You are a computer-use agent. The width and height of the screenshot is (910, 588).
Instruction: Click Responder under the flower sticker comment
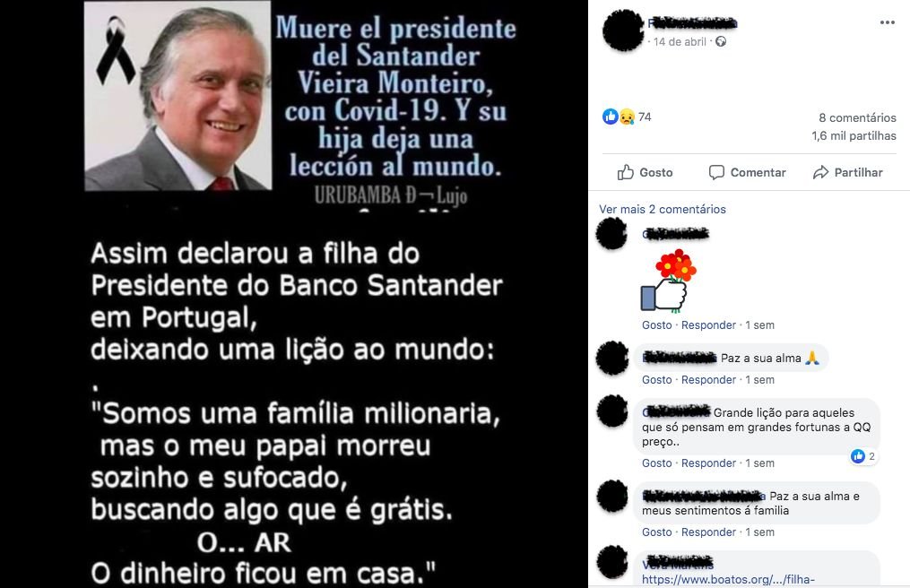point(708,325)
